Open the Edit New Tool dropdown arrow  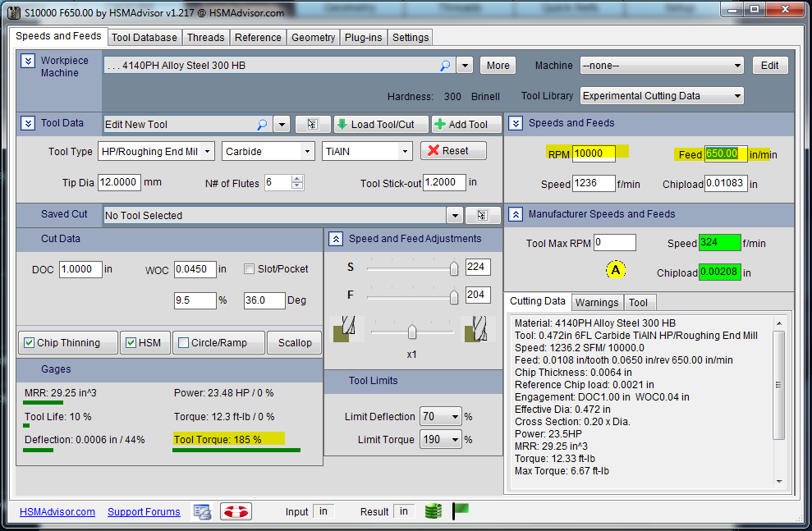pos(281,124)
